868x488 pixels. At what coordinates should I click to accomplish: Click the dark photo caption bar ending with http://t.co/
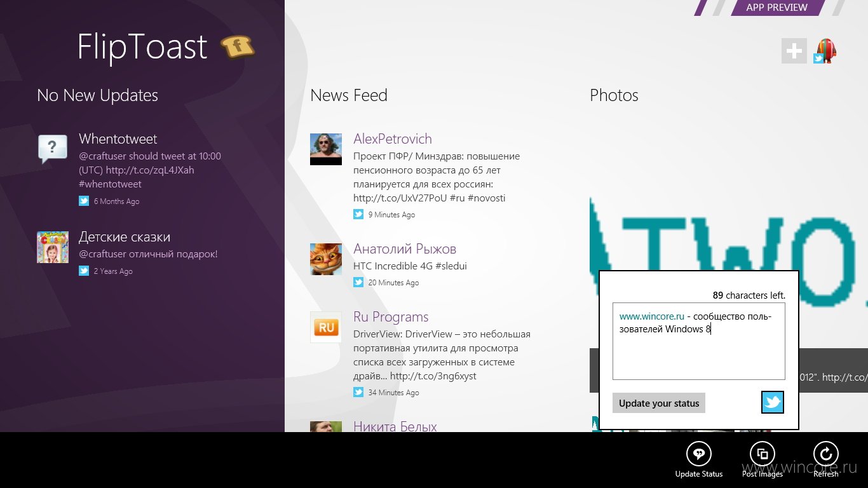833,370
